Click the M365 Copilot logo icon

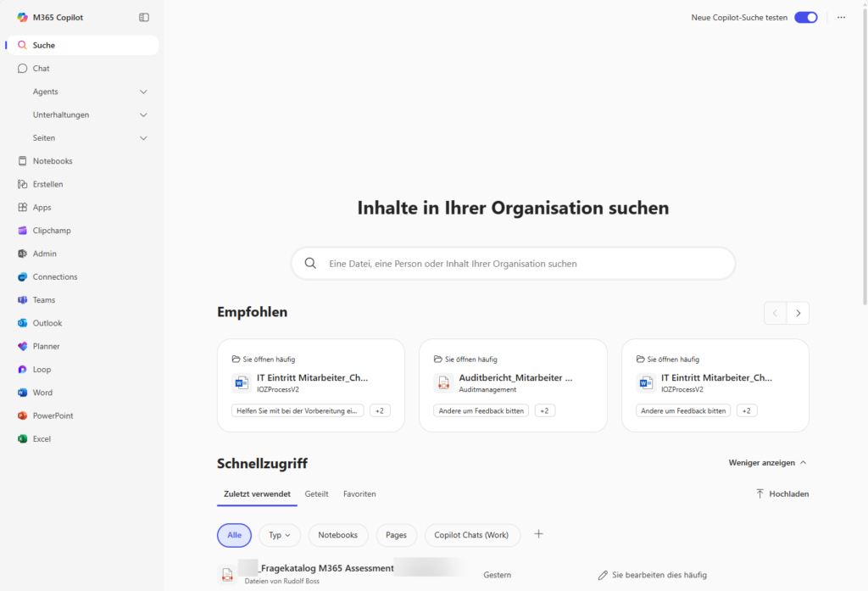click(22, 17)
